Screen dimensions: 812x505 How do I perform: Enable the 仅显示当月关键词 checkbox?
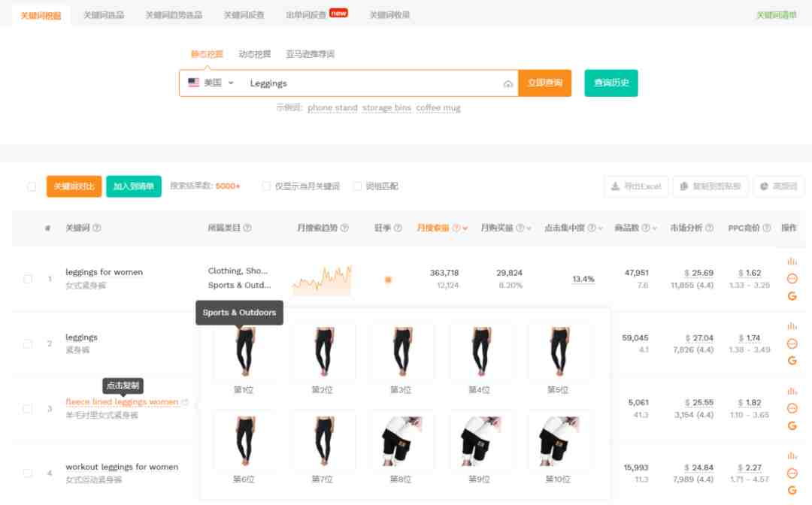click(x=267, y=186)
